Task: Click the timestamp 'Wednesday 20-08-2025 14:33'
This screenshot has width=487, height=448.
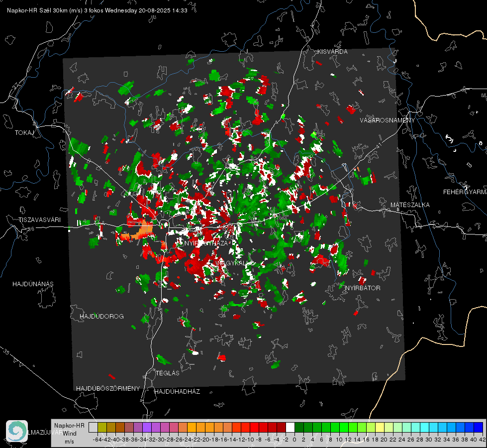Action: tap(146, 10)
